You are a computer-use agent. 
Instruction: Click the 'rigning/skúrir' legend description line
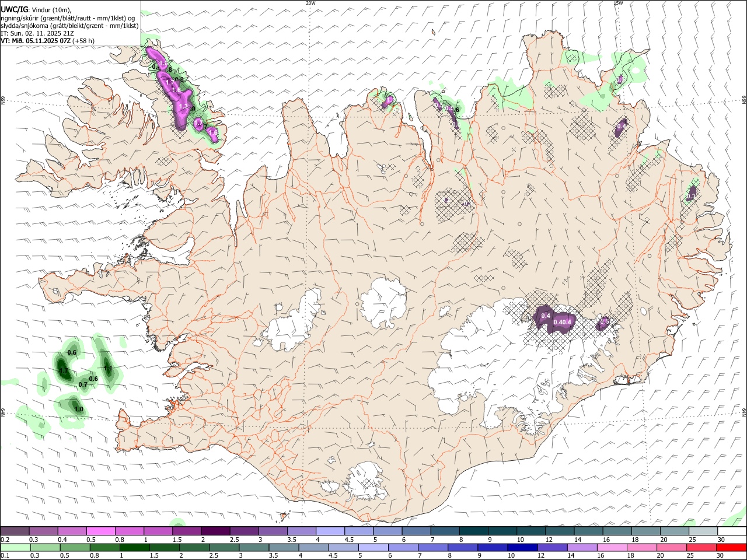click(68, 17)
